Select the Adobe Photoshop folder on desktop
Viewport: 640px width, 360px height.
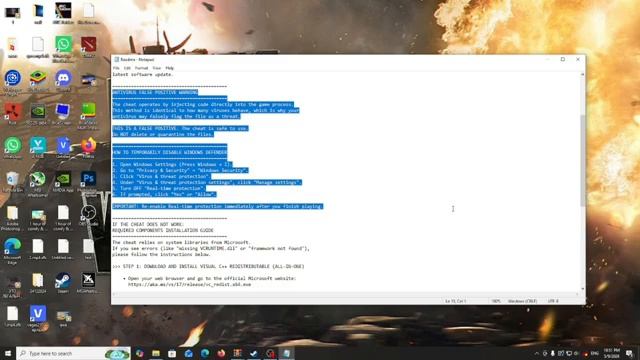point(13,217)
